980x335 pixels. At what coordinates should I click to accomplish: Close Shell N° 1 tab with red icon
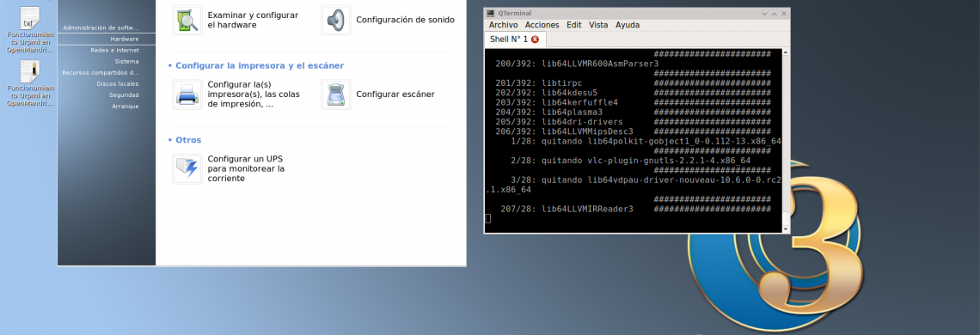click(535, 40)
